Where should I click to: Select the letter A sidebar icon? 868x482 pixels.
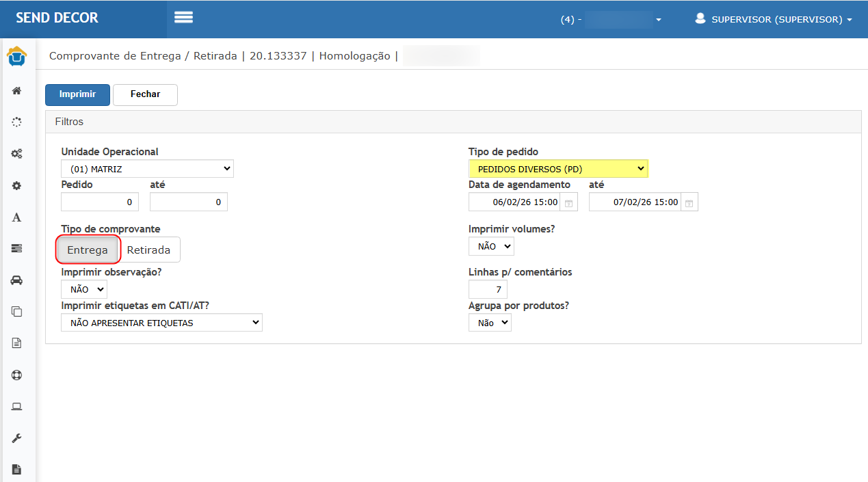[17, 217]
